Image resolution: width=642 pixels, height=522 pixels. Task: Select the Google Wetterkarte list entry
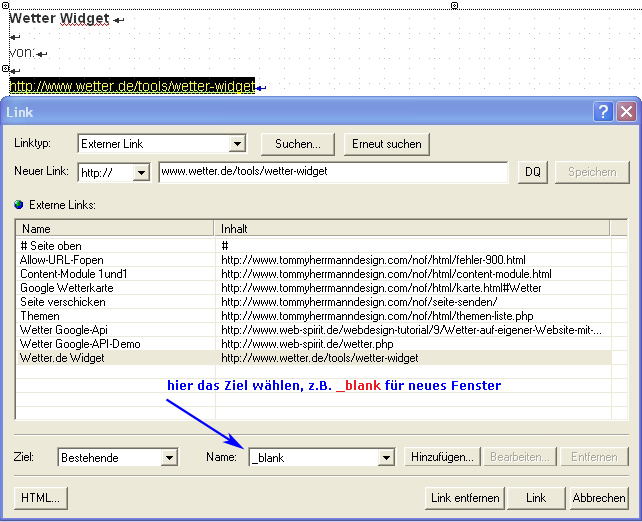tap(67, 288)
